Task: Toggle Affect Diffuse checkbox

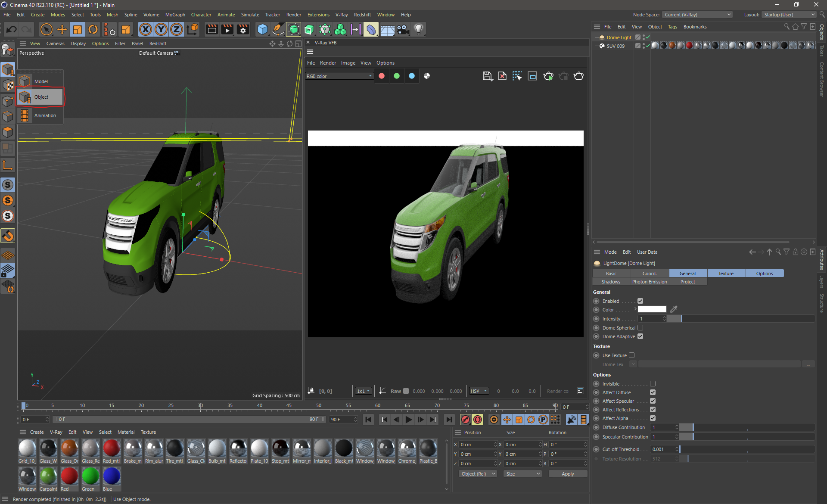Action: pyautogui.click(x=653, y=392)
